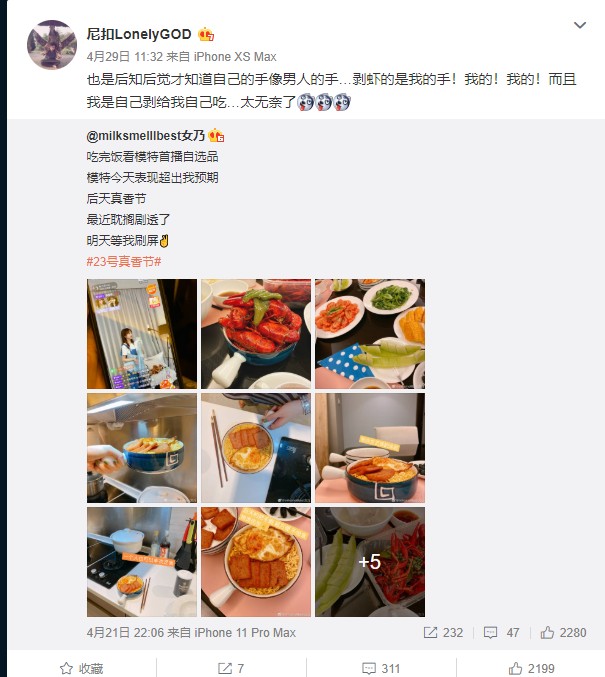Like this post with 2199 likes
The width and height of the screenshot is (605, 677).
coord(531,668)
